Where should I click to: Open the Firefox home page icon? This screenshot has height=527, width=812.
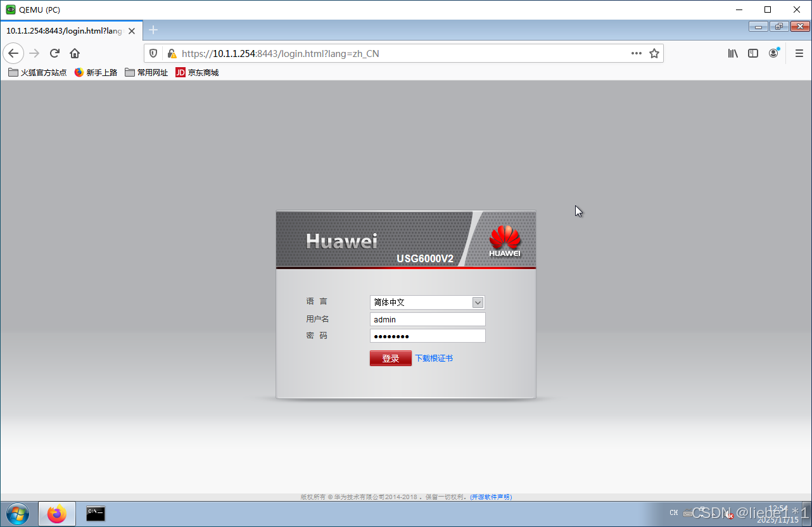click(75, 53)
